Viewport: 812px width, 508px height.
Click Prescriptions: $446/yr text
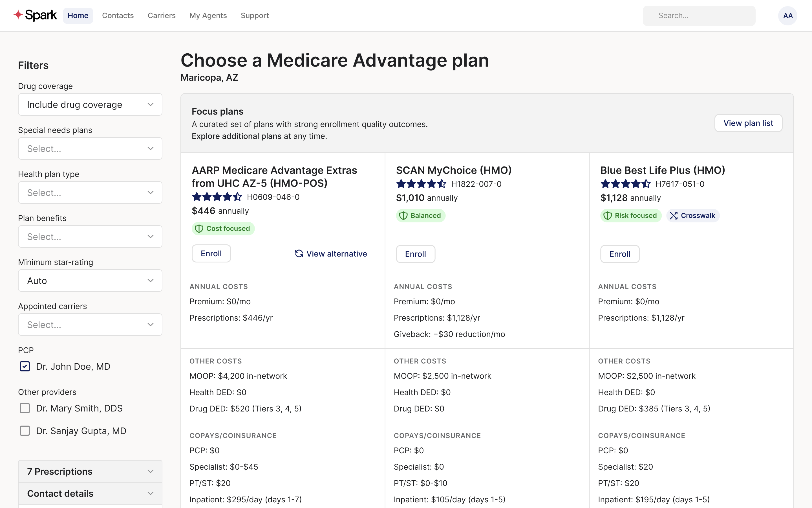click(231, 318)
